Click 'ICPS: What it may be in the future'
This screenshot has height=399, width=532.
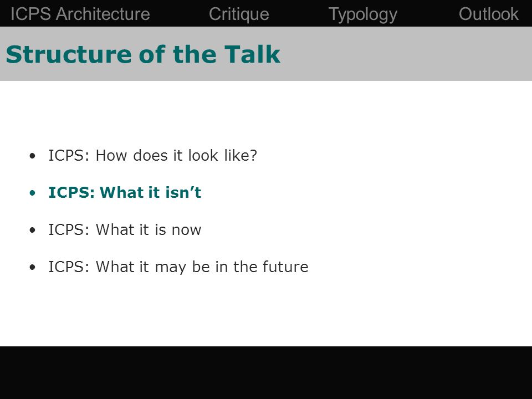(x=178, y=267)
